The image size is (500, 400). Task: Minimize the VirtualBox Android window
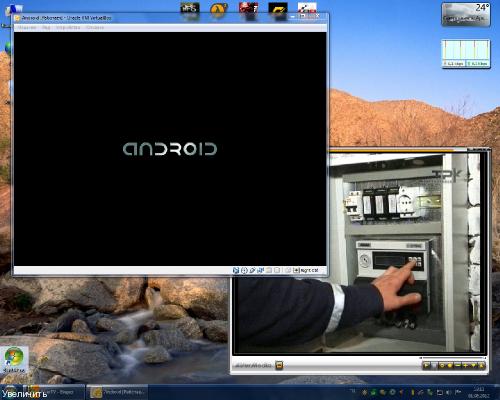coord(293,16)
